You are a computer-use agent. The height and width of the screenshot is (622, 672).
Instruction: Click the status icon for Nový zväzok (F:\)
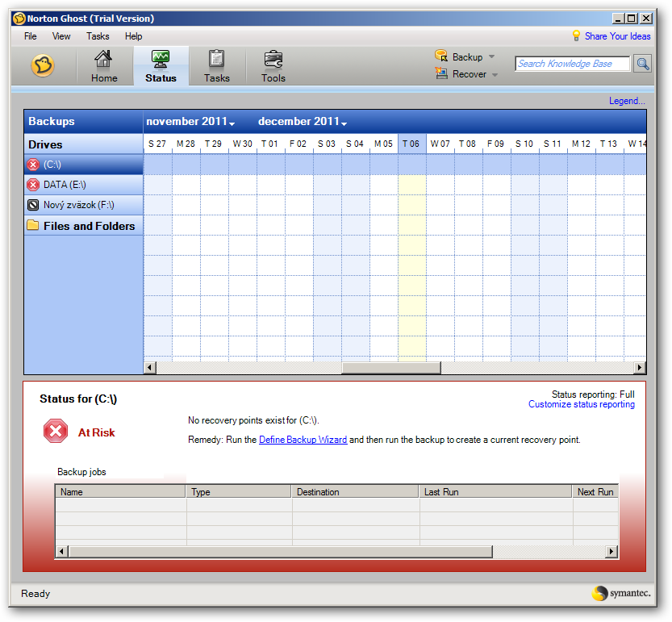(33, 205)
